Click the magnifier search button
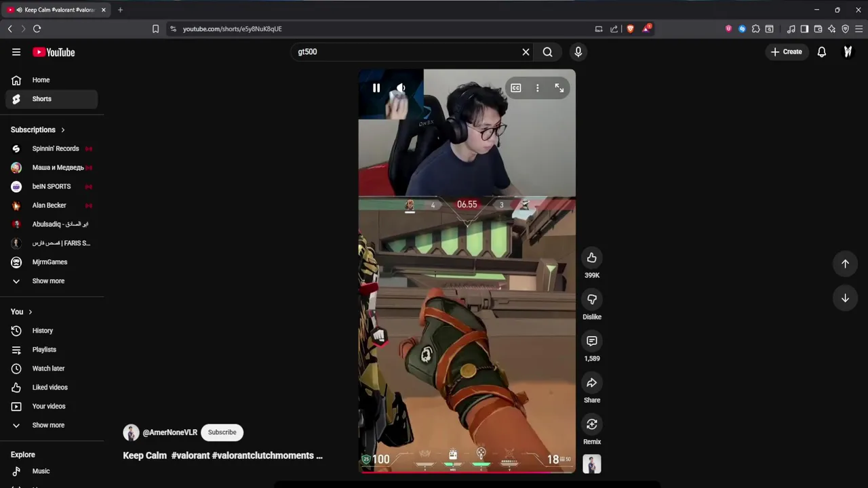The image size is (868, 488). click(547, 52)
